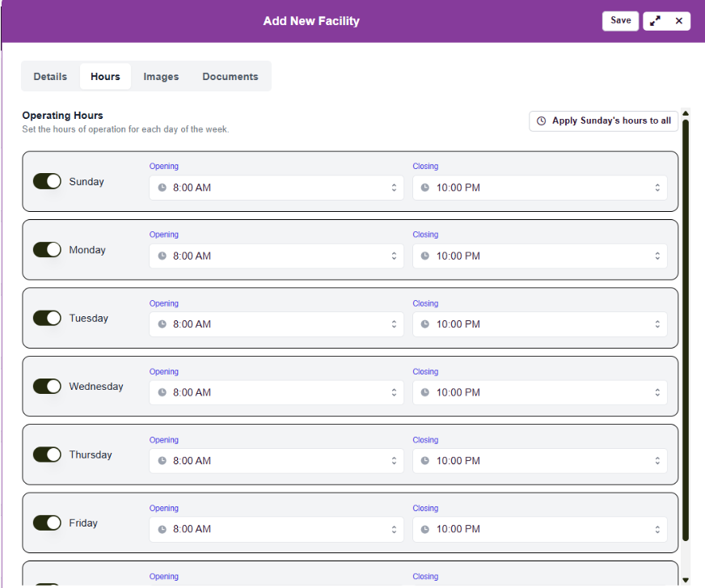Expand Monday opening time selector arrows
Viewport: 705px width, 588px height.
click(394, 256)
